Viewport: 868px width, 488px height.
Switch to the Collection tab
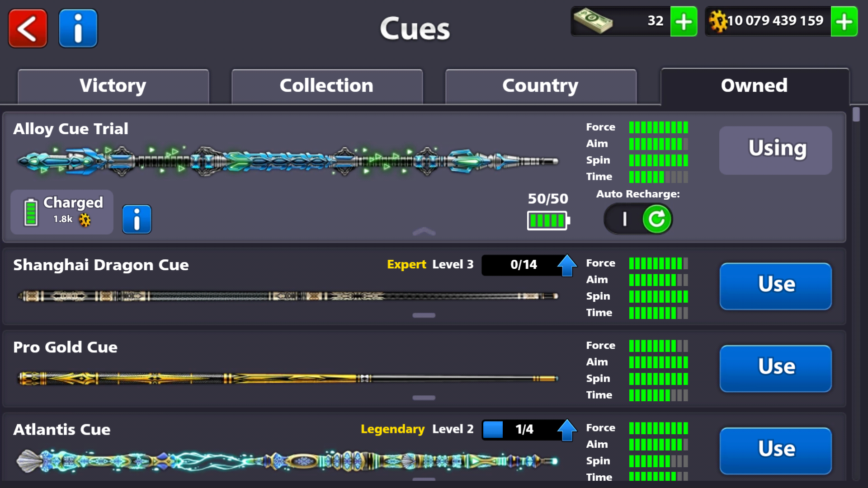327,86
